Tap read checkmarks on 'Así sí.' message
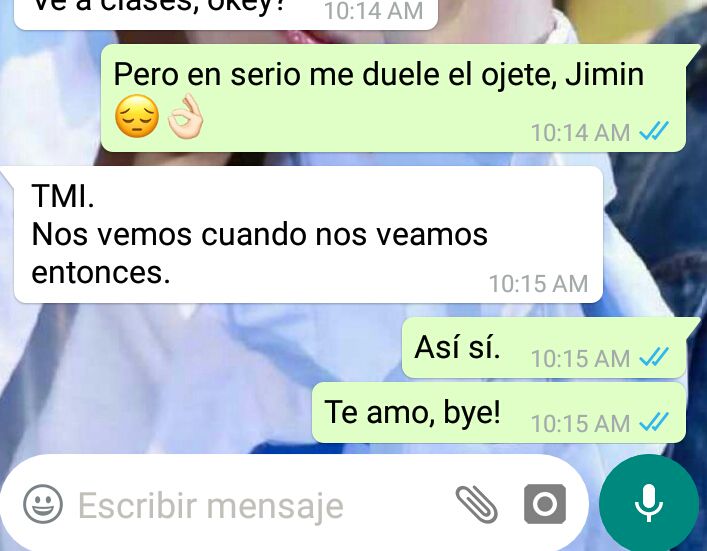707x551 pixels. [x=654, y=358]
